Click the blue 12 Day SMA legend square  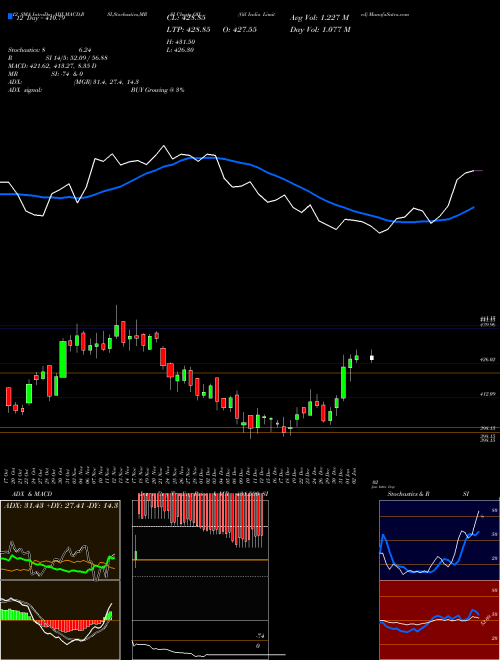point(10,17)
